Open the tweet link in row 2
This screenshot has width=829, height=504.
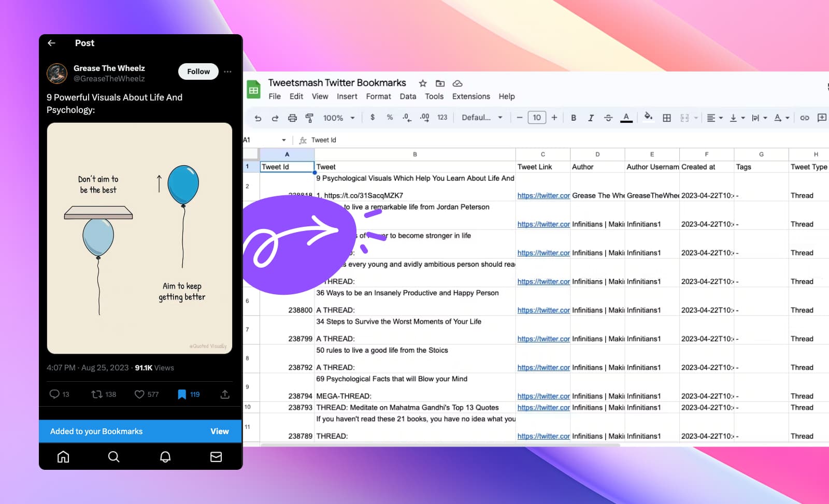pyautogui.click(x=544, y=196)
